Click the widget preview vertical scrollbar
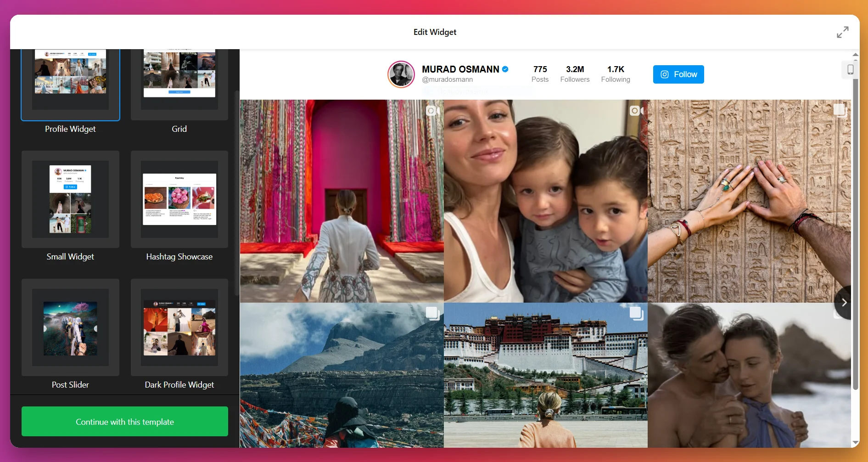Image resolution: width=868 pixels, height=462 pixels. [855, 230]
